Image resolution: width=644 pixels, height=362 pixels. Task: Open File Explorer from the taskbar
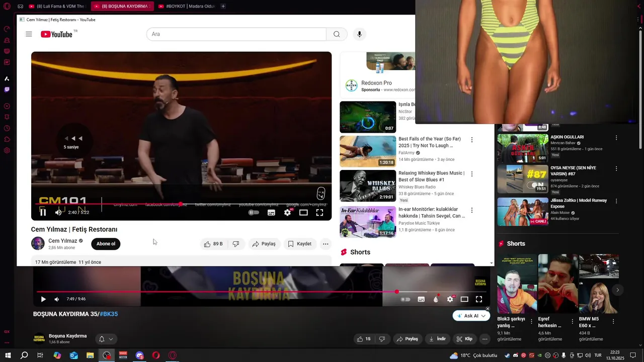[x=90, y=355]
